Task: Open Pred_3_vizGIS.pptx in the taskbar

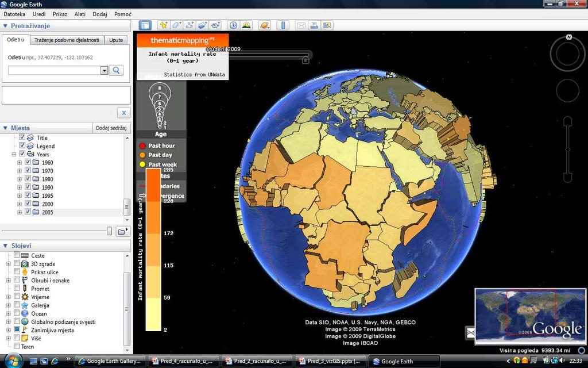Action: 329,361
